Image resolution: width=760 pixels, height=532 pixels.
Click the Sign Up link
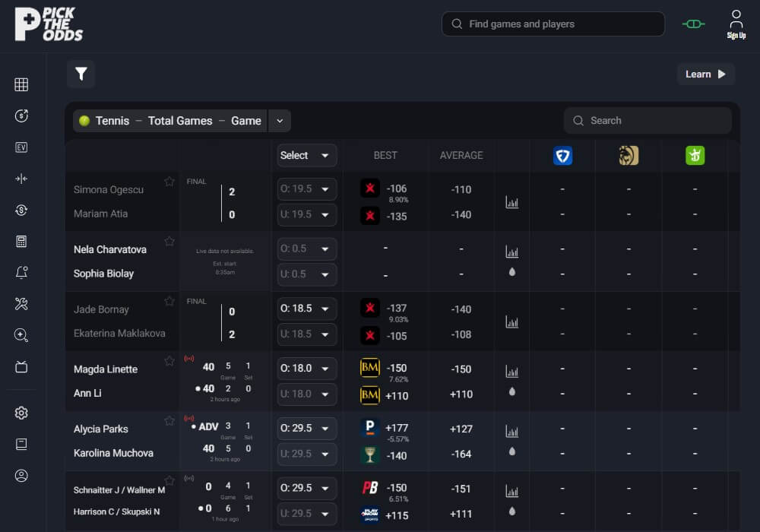pos(736,24)
